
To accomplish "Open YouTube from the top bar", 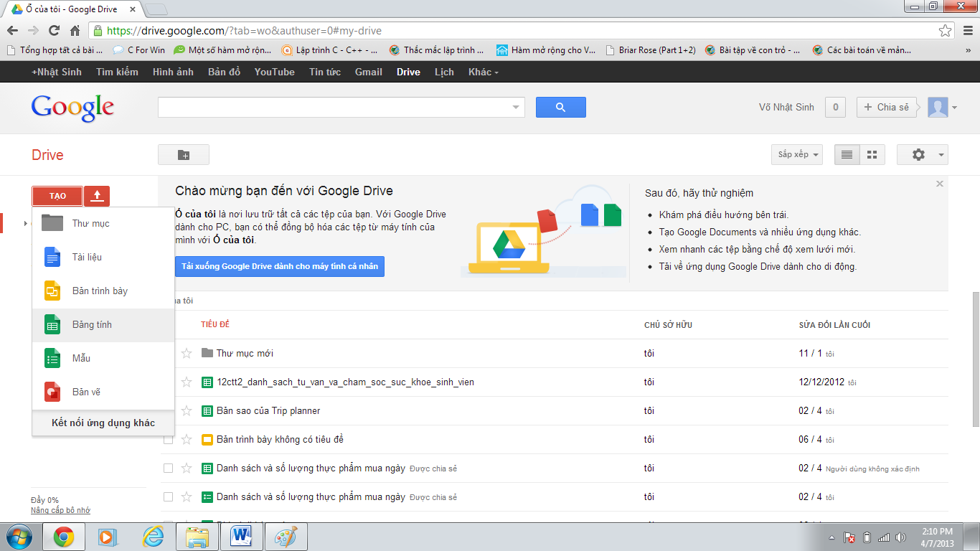I will point(275,72).
